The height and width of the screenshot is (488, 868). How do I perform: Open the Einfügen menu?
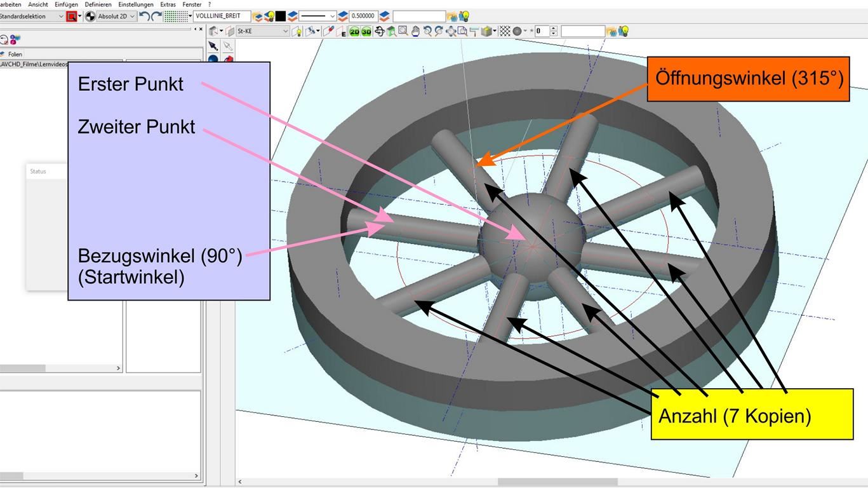tap(66, 4)
